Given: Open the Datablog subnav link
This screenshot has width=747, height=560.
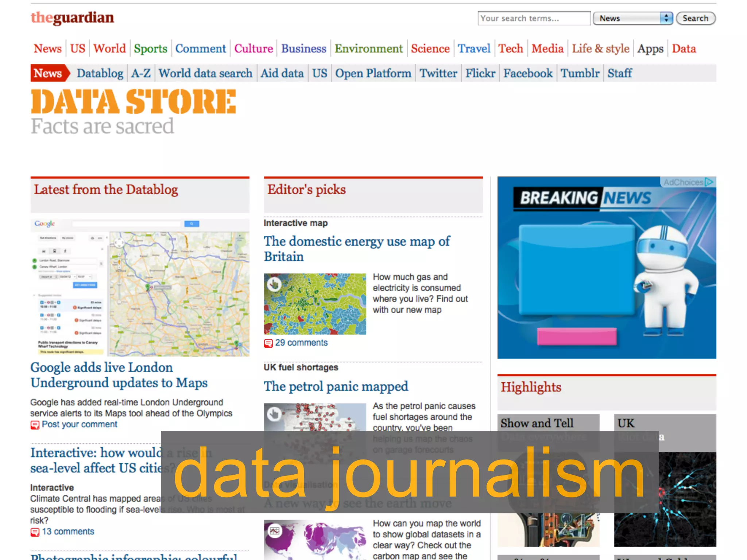Looking at the screenshot, I should (100, 73).
